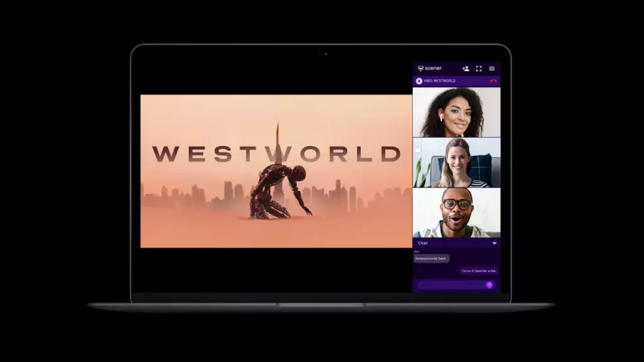644x362 pixels.
Task: Hang up with the red phone icon
Action: coord(493,81)
